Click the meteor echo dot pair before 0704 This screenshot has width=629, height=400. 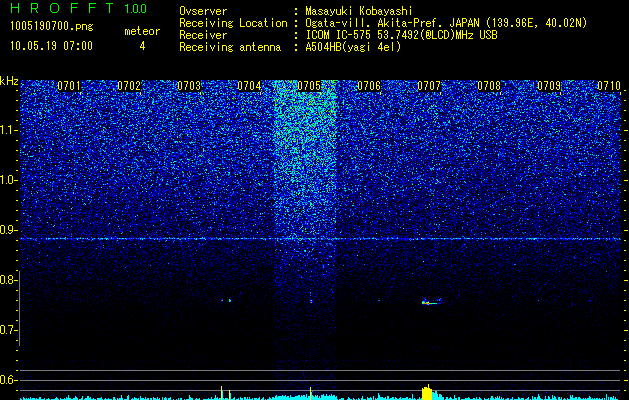[226, 300]
